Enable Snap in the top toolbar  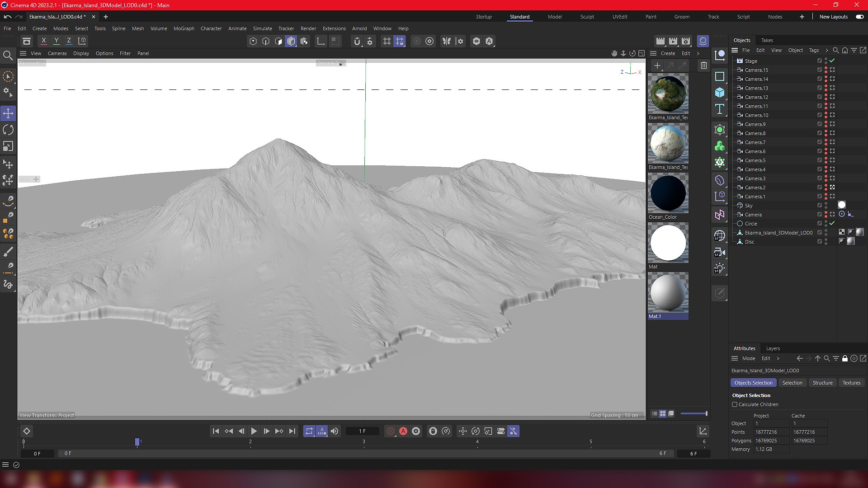[x=357, y=41]
